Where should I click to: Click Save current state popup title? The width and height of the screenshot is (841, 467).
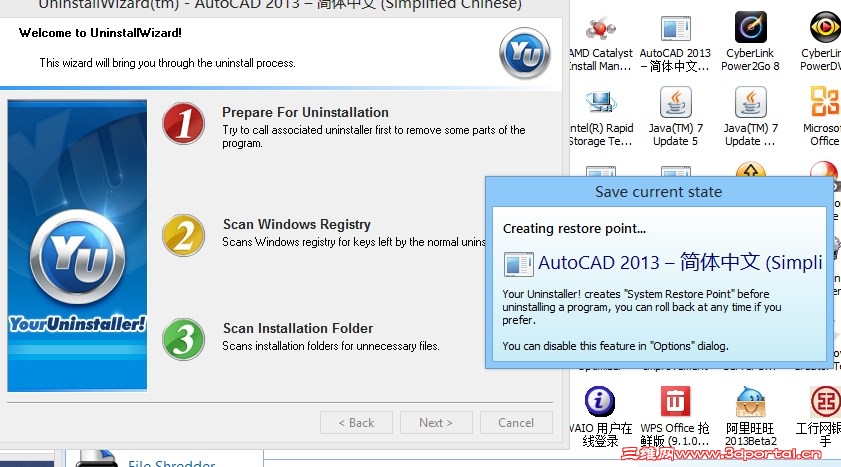(x=658, y=192)
